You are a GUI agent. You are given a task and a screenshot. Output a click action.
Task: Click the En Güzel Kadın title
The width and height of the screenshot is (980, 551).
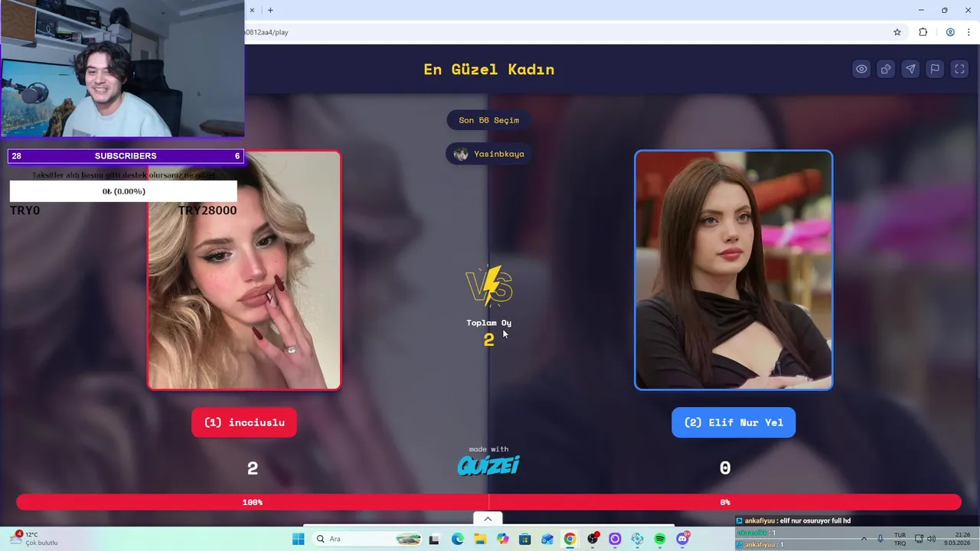click(x=488, y=69)
